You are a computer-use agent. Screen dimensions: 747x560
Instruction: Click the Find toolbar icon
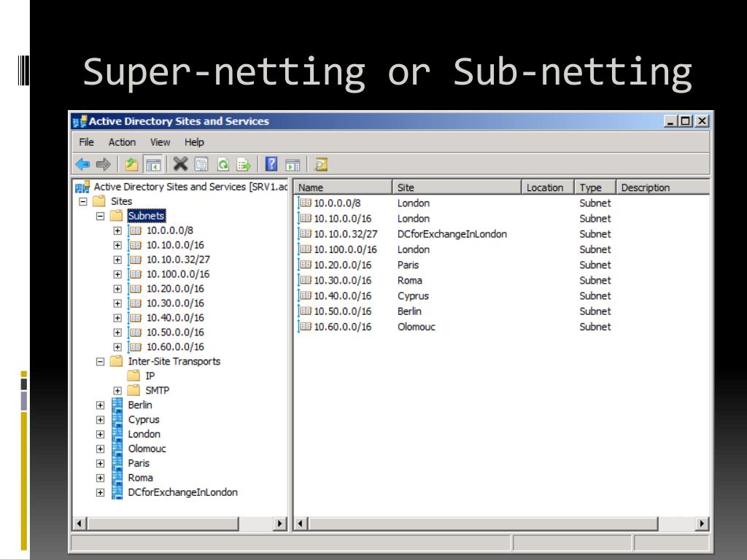(321, 164)
